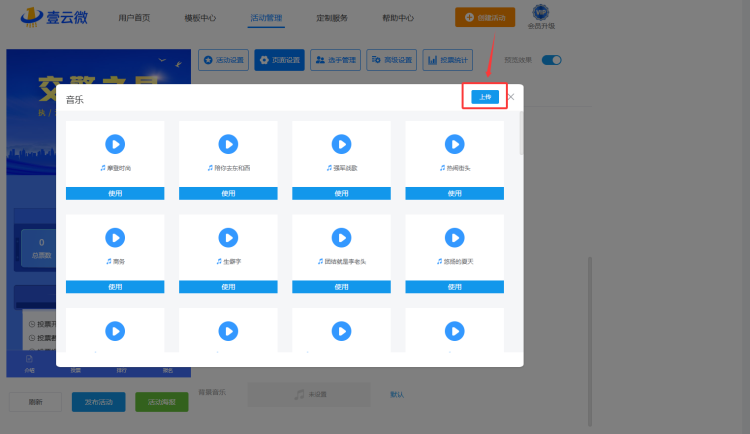Click the 上传 upload button
750x434 pixels.
[x=485, y=97]
